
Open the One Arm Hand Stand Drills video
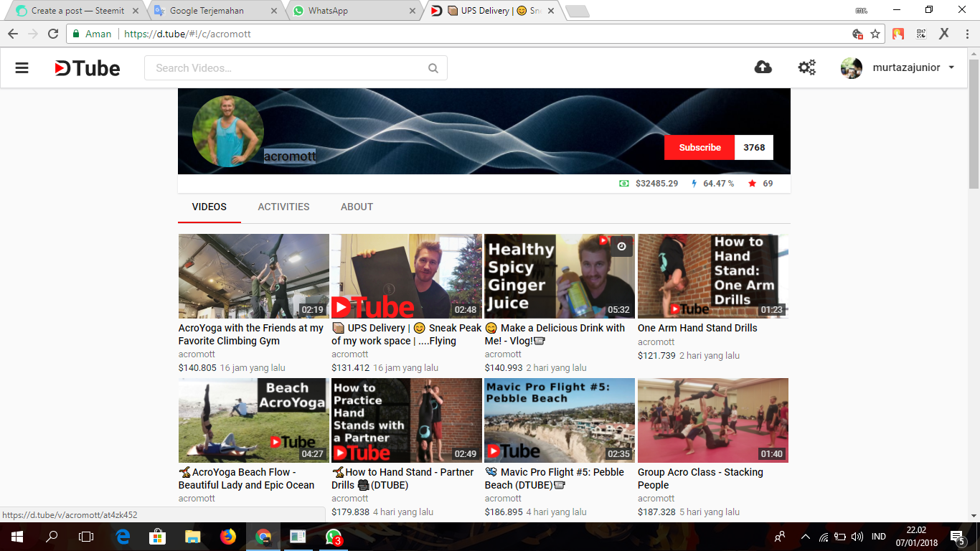point(697,328)
